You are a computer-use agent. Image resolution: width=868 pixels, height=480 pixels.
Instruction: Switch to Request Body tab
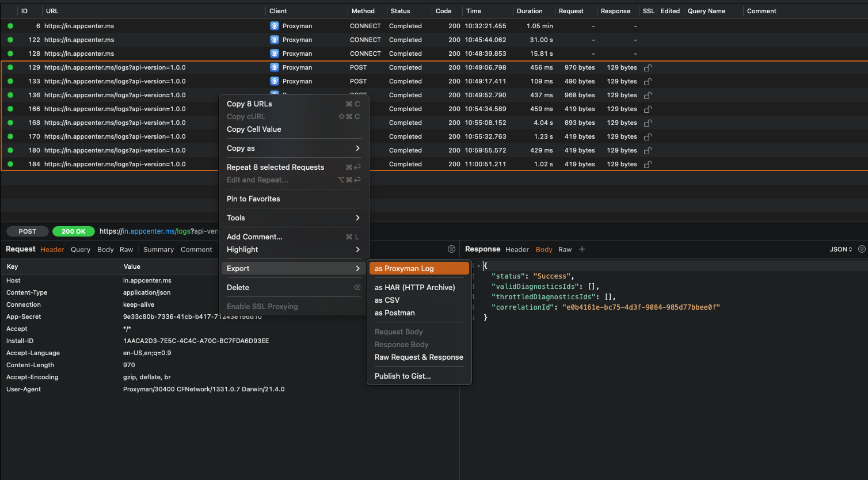point(105,249)
